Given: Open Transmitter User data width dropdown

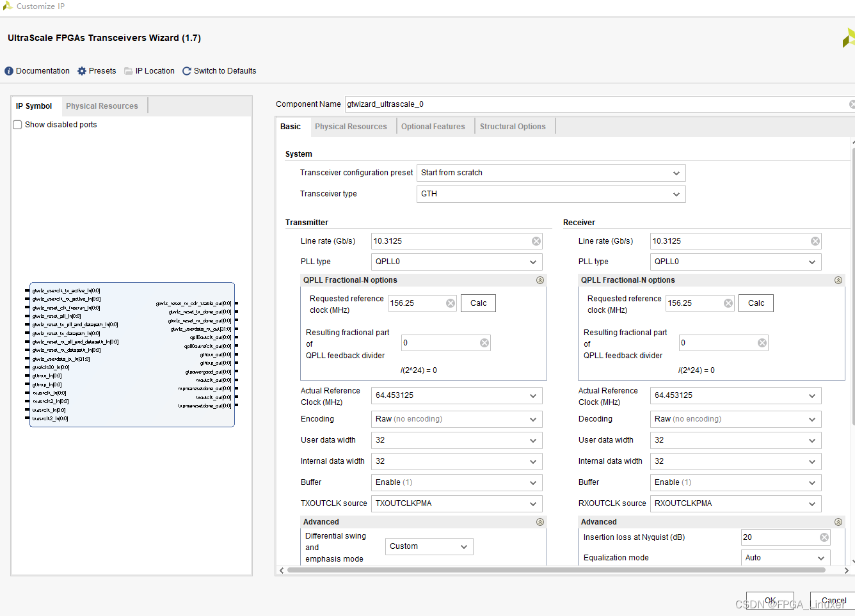Looking at the screenshot, I should pos(457,440).
